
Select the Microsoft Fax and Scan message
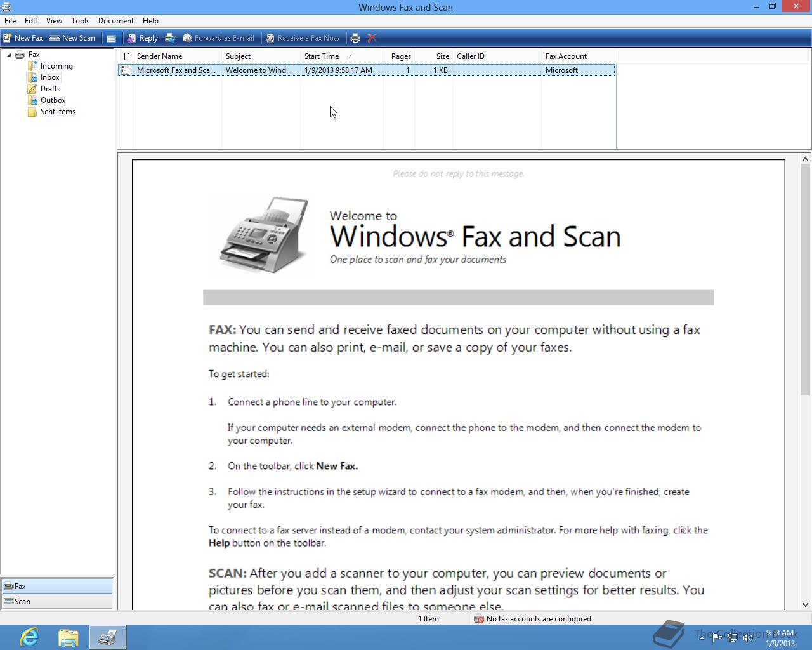pos(367,70)
